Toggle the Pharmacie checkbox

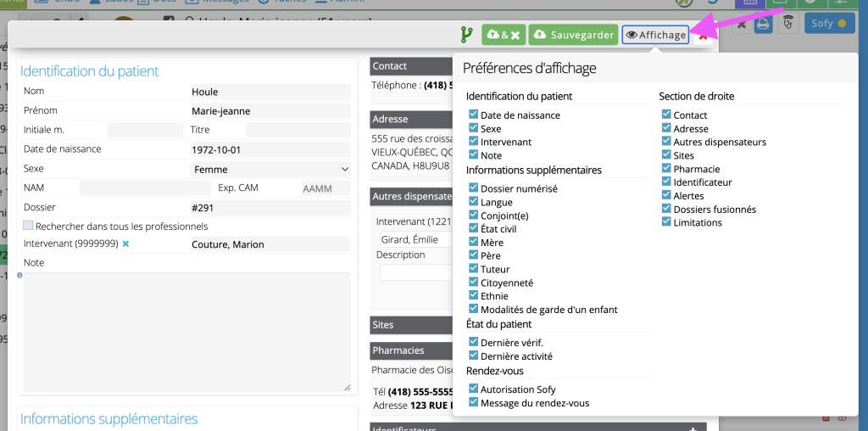pyautogui.click(x=666, y=168)
